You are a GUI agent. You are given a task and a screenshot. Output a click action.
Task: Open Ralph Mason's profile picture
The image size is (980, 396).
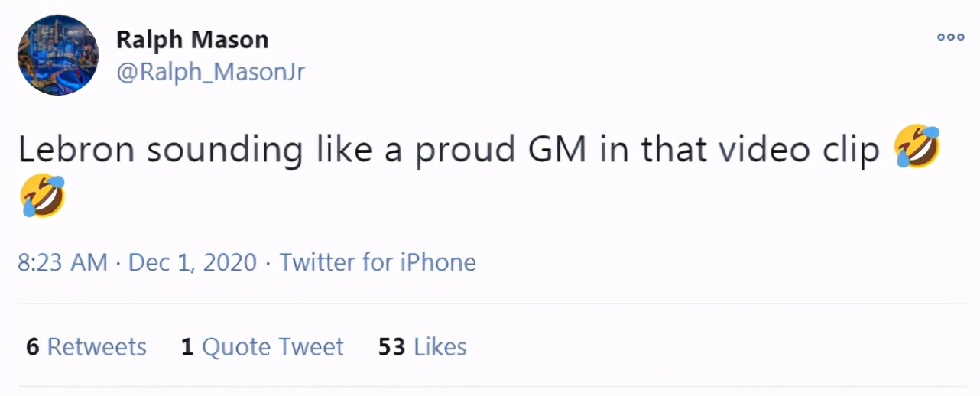tap(58, 55)
